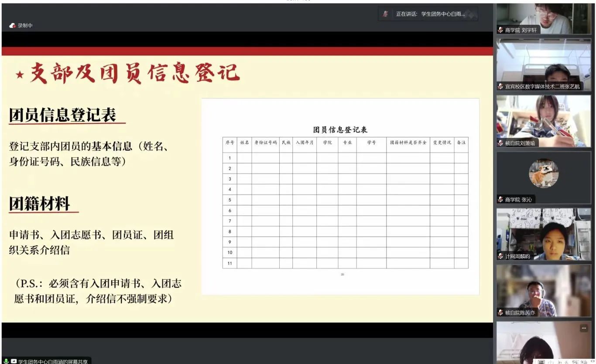Click the cloud recording icon beside 录制中

pyautogui.click(x=13, y=26)
